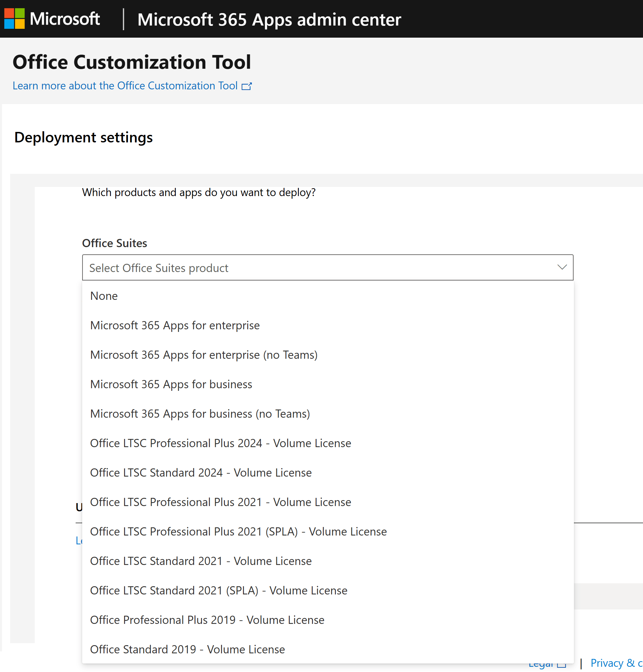Select Office LTSC Standard 2021 - Volume License

328,561
